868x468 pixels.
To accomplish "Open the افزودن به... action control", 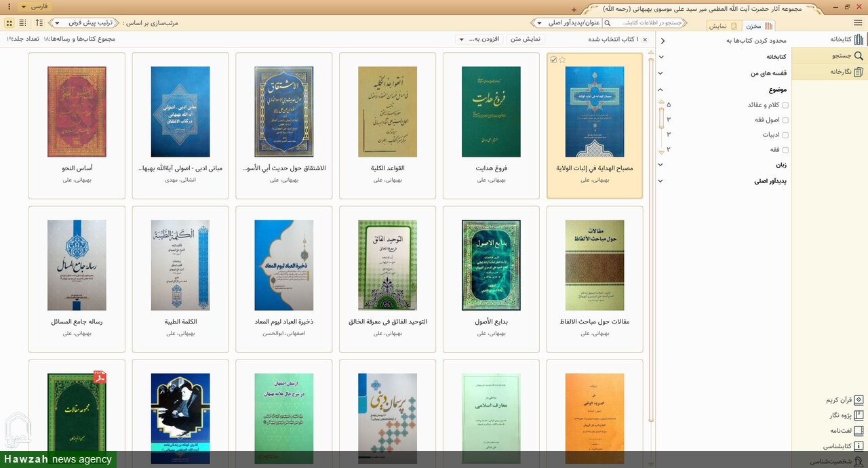I will coord(480,39).
